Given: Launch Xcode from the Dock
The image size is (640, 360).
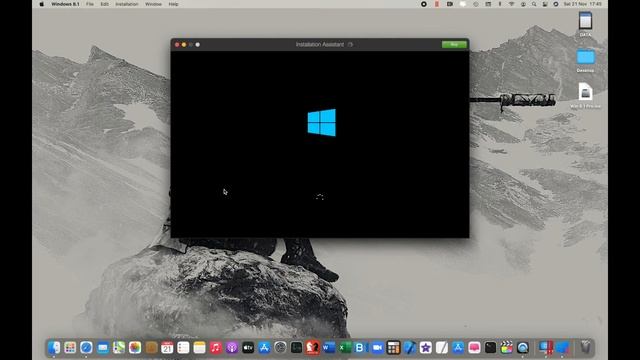Looking at the screenshot, I should 409,347.
